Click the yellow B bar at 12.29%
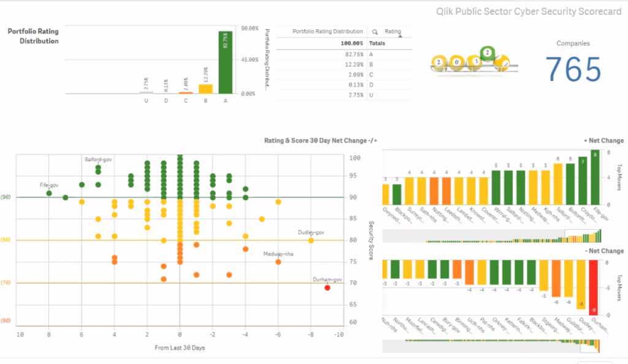This screenshot has width=628, height=364. click(205, 89)
